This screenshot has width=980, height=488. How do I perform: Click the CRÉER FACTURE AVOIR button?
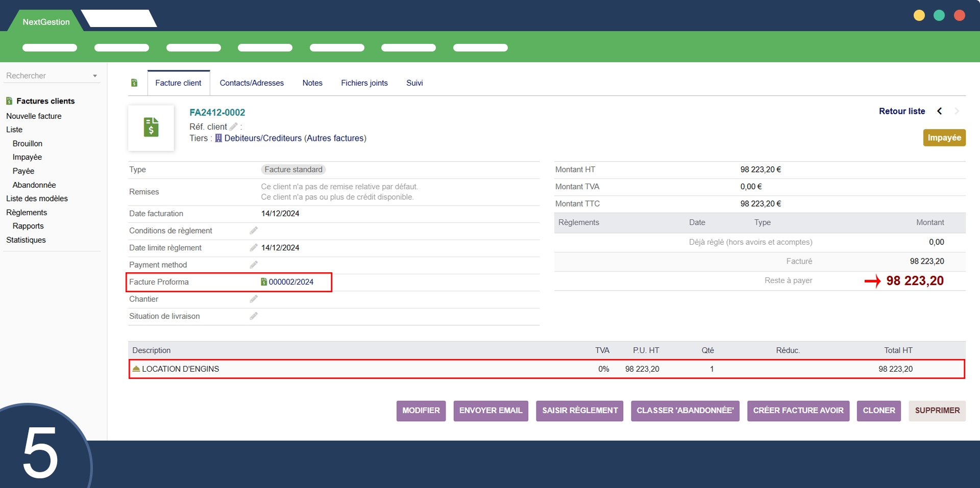(x=798, y=410)
